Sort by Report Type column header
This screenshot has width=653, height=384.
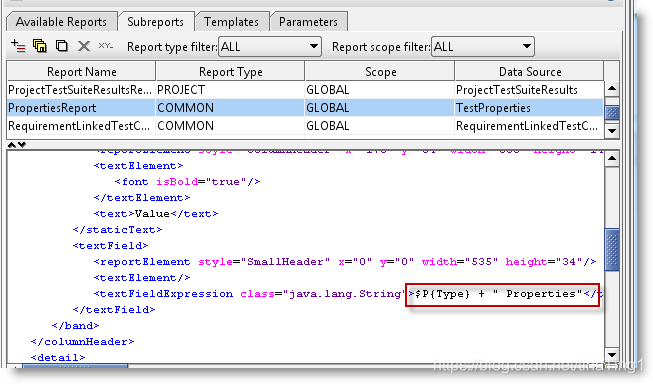230,72
